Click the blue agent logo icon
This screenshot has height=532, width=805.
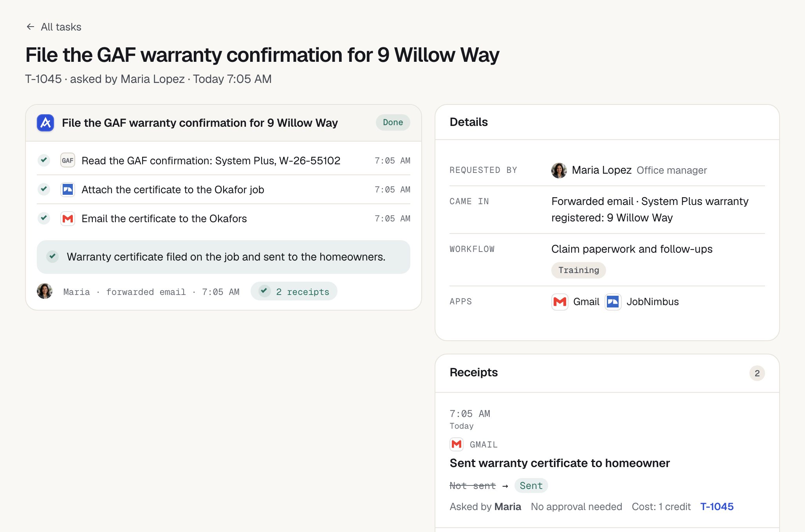tap(45, 123)
